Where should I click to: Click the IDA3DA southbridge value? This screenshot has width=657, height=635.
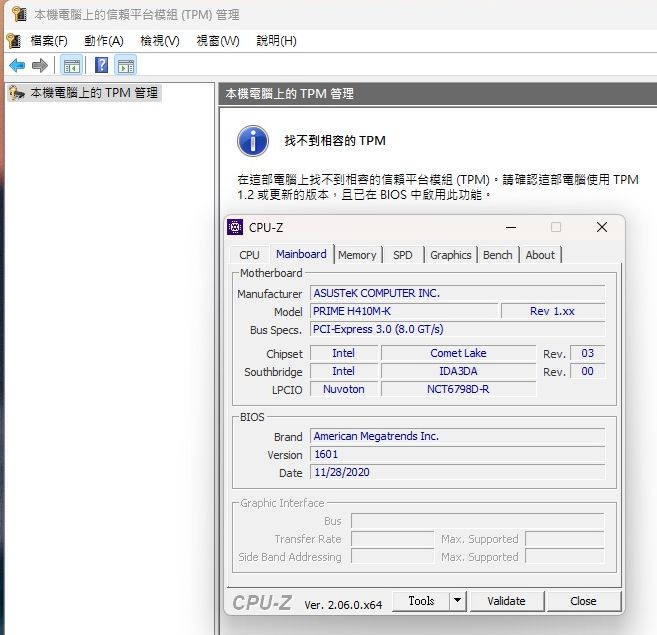[458, 371]
